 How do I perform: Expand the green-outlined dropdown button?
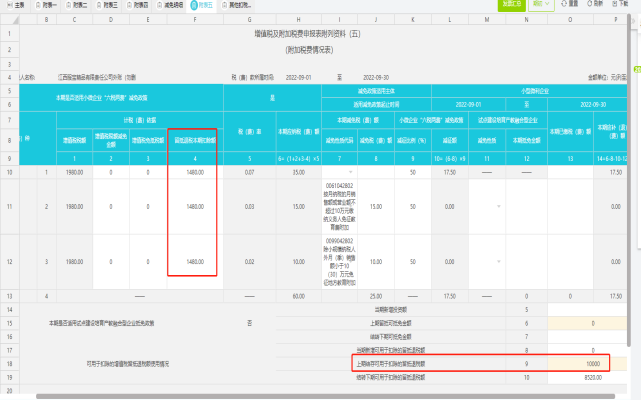541,5
